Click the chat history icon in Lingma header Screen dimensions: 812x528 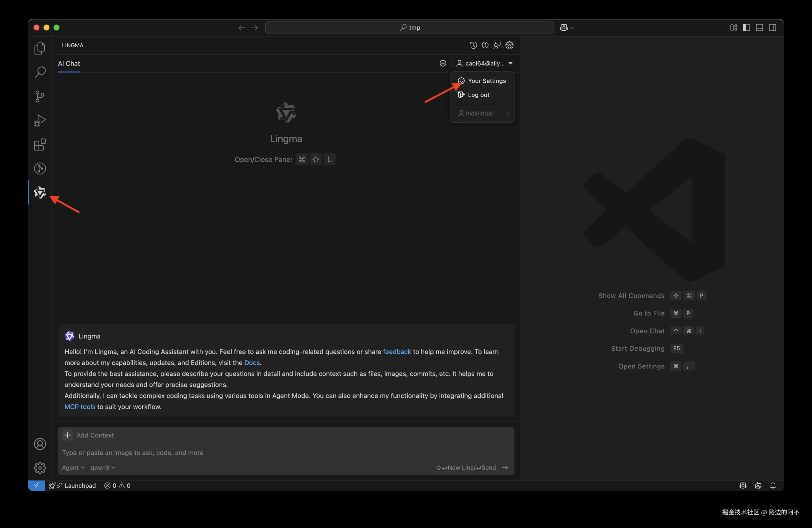click(x=473, y=45)
